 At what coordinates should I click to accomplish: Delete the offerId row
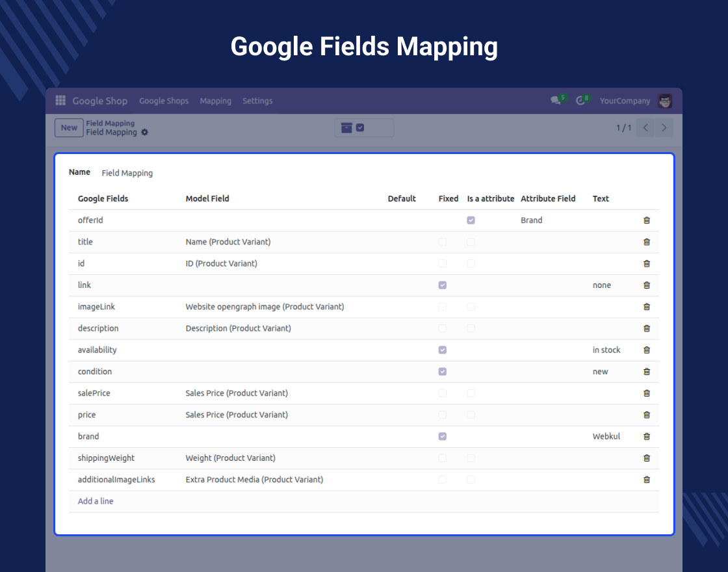point(647,220)
